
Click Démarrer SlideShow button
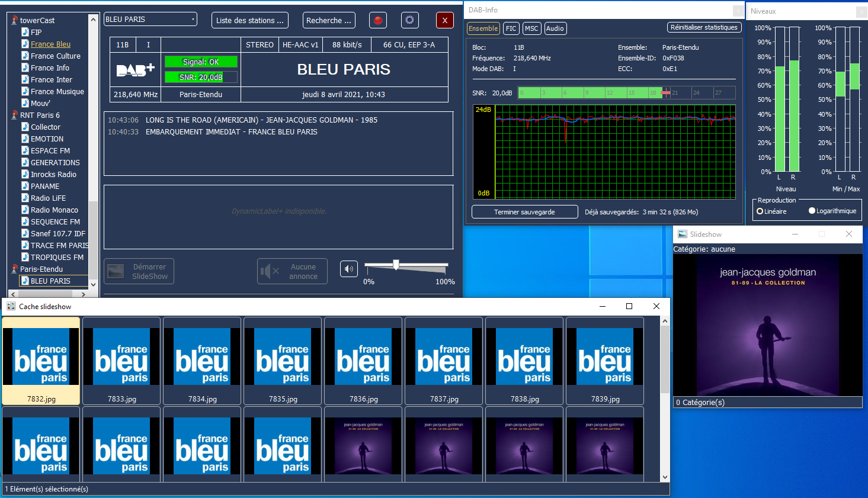[x=139, y=271]
